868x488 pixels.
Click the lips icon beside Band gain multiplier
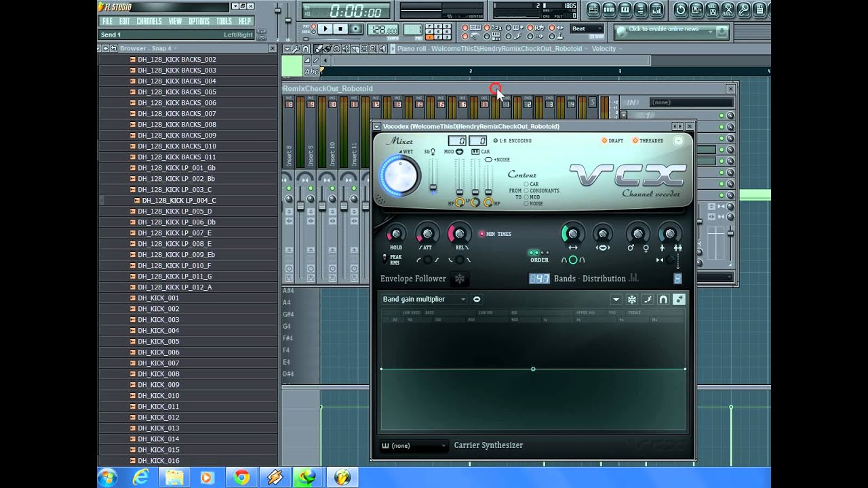click(477, 299)
